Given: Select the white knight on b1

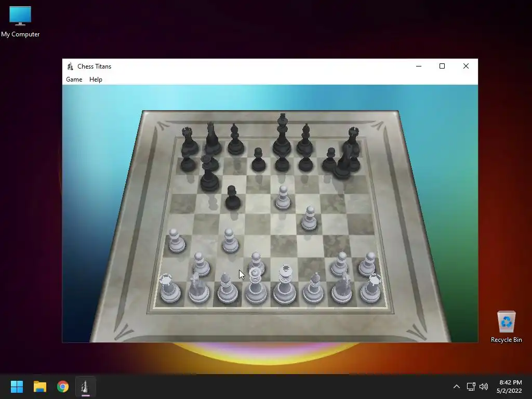Looking at the screenshot, I should [x=199, y=288].
